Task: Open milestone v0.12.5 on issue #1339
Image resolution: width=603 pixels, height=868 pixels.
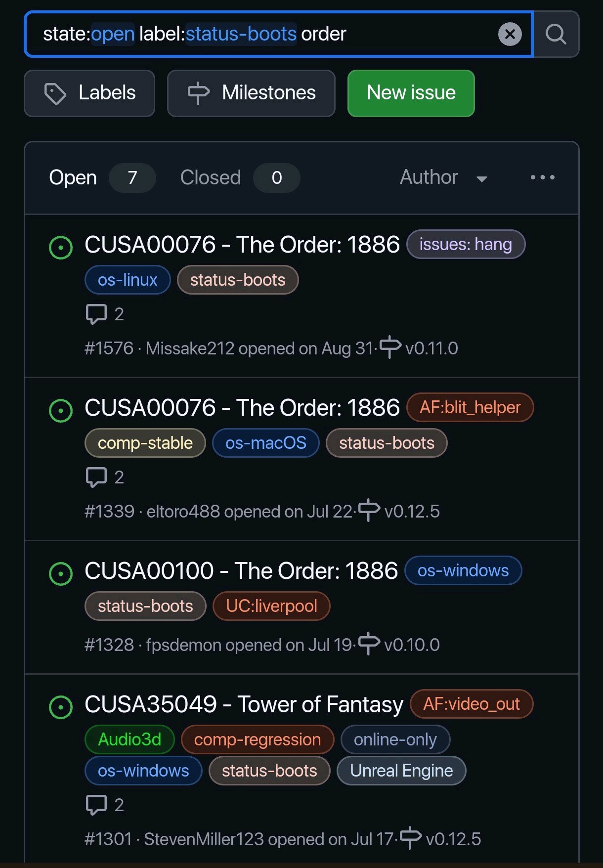Action: click(411, 511)
